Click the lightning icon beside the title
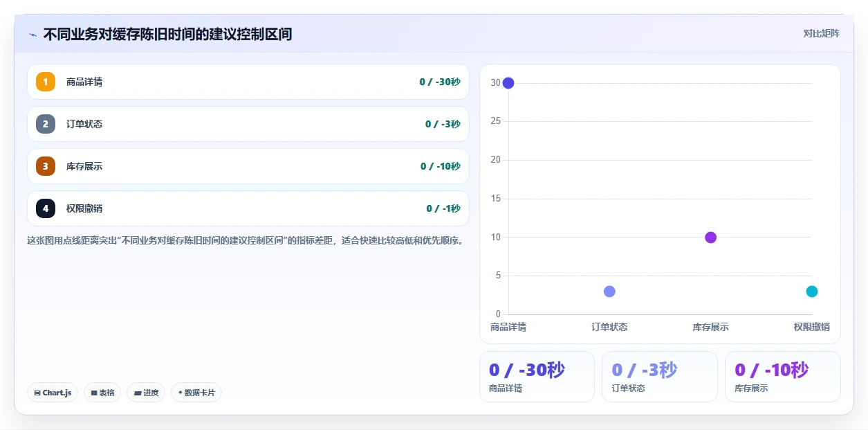Image resolution: width=868 pixels, height=430 pixels. [33, 35]
